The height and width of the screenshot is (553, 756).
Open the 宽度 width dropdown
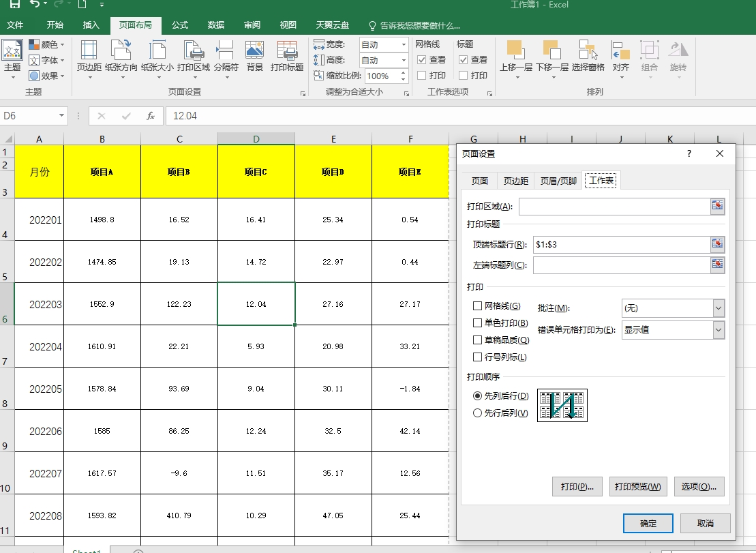click(x=404, y=44)
